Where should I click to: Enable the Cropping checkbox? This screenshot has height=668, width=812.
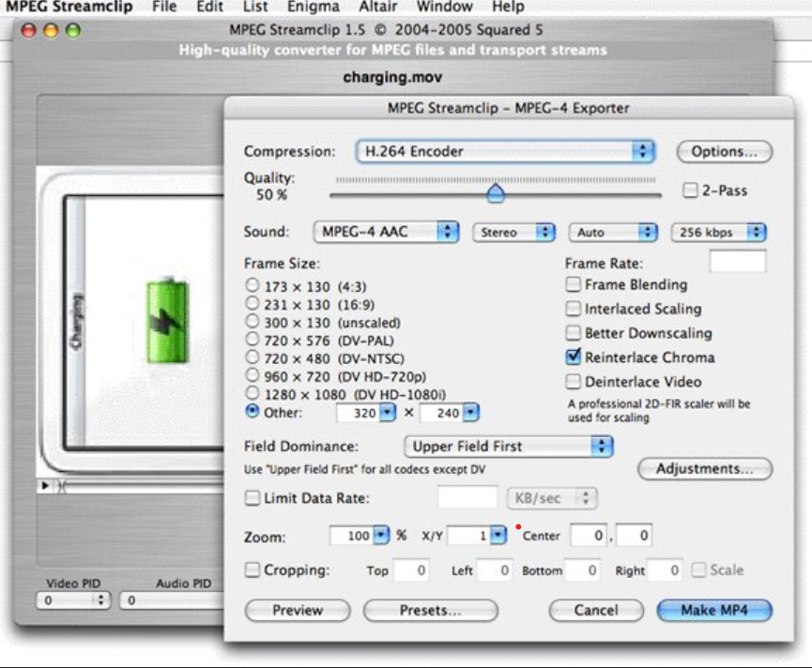[253, 570]
